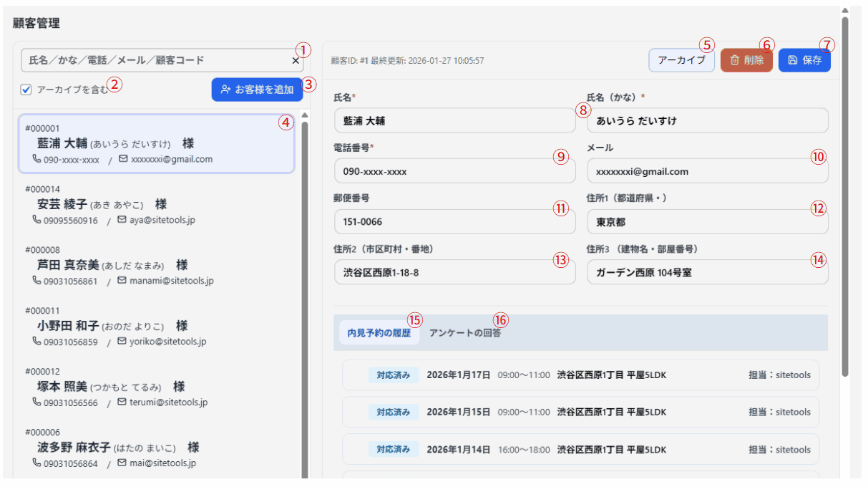Viewport: 868px width, 487px height.
Task: Click the アーカイブ button
Action: [681, 61]
